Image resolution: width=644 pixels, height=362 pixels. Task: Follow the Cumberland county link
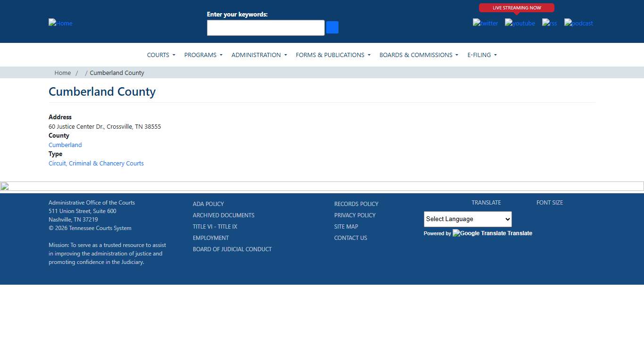[65, 145]
